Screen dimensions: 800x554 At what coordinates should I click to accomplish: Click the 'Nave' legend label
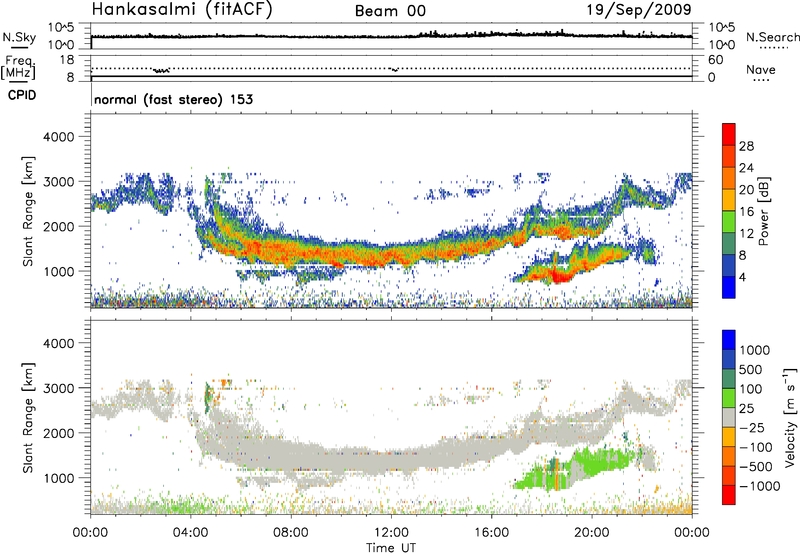click(761, 69)
